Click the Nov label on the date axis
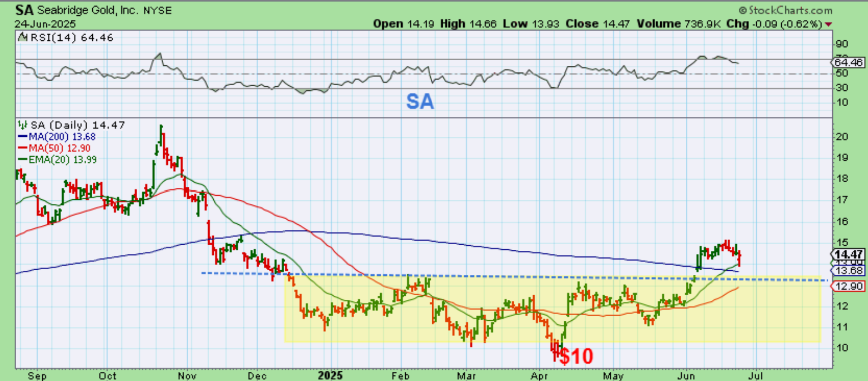 187,375
